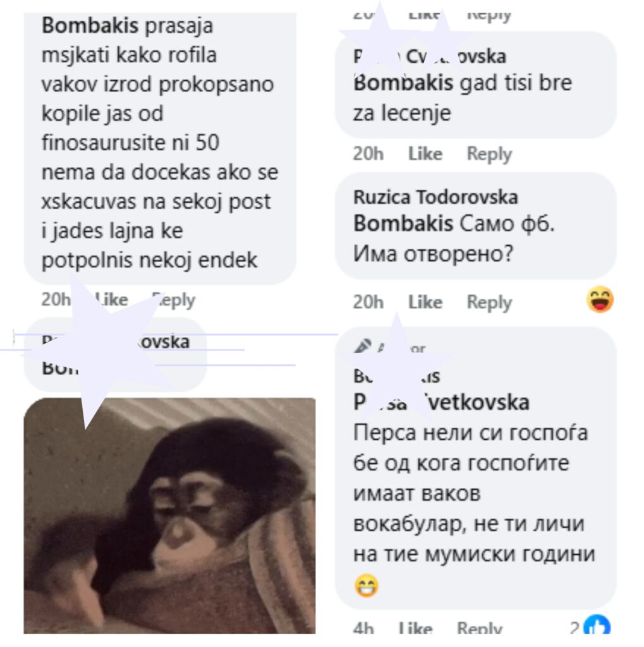The image size is (644, 647).
Task: Like the 'gad tisi bre za lecenje' comment
Action: 425,154
